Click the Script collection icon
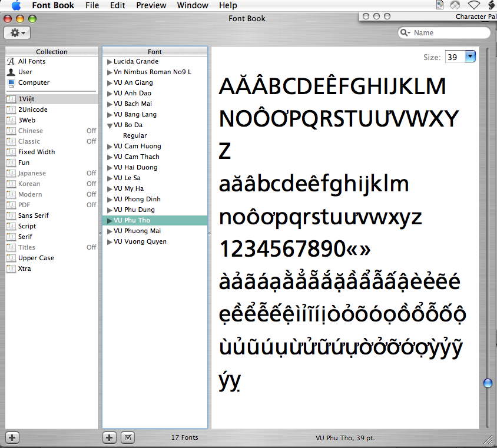The image size is (497, 448). (x=11, y=226)
